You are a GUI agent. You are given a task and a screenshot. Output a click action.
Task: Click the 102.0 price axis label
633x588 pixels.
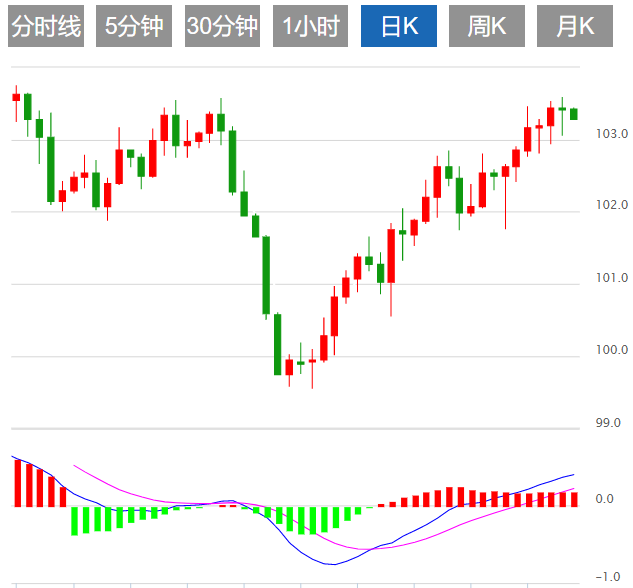(x=611, y=206)
